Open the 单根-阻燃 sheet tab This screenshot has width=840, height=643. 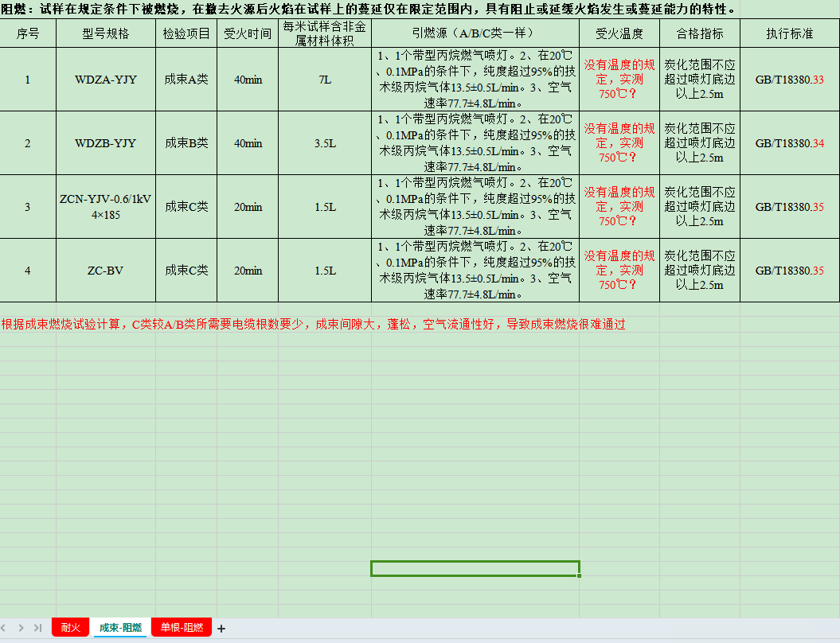coord(182,628)
